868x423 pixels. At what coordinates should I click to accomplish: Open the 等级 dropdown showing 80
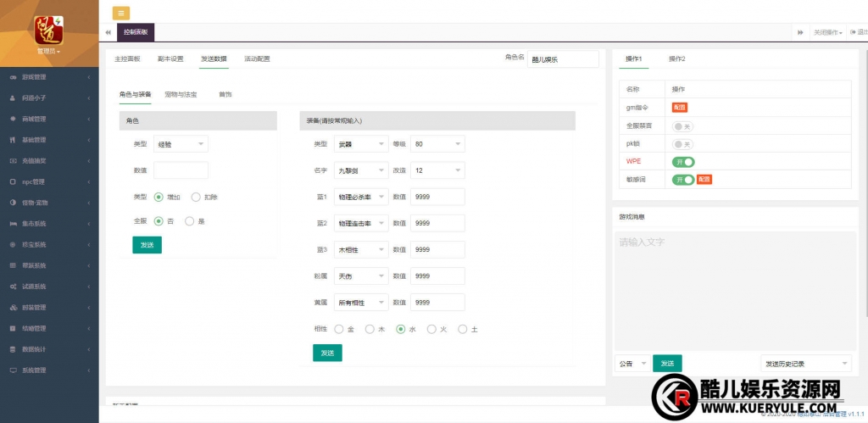point(437,144)
